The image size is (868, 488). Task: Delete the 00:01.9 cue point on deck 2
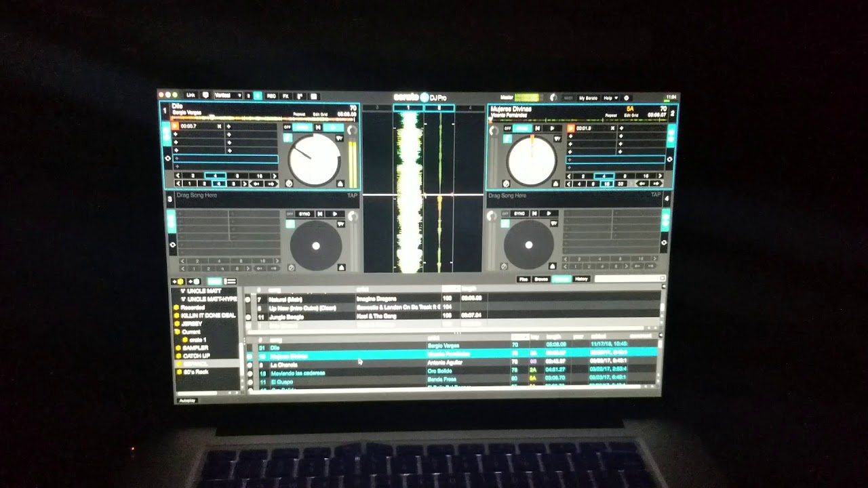612,128
